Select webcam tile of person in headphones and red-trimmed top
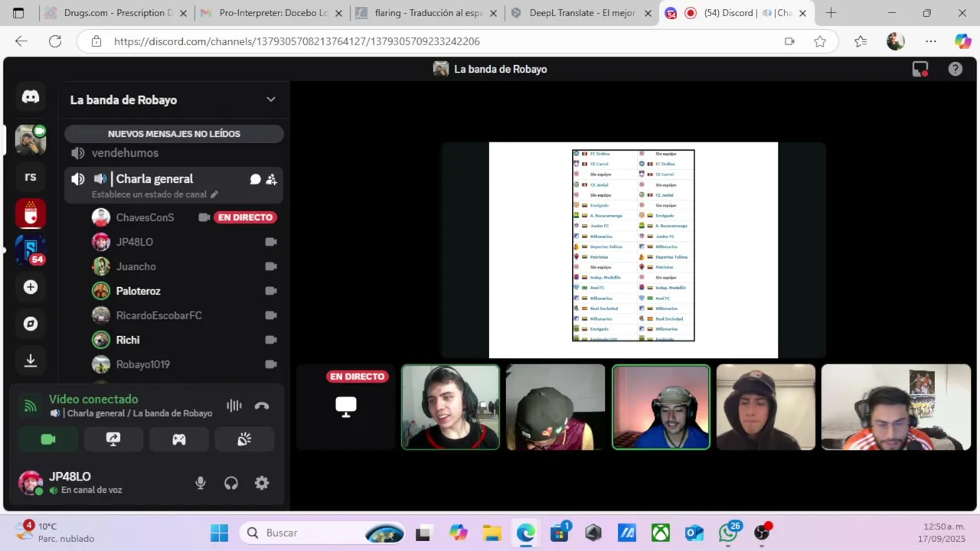 coord(450,407)
